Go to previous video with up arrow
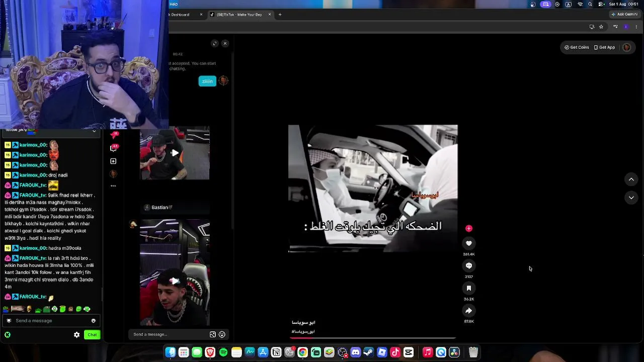Image resolution: width=644 pixels, height=362 pixels. click(631, 179)
